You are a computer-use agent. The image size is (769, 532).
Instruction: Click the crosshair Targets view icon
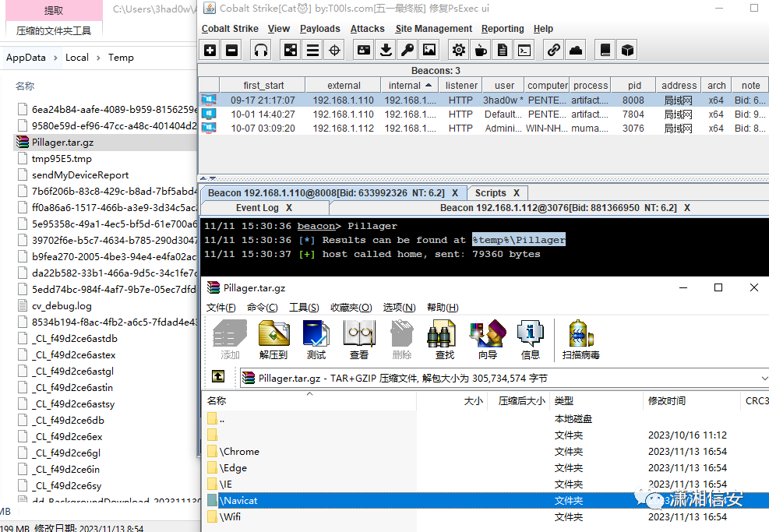(x=334, y=51)
